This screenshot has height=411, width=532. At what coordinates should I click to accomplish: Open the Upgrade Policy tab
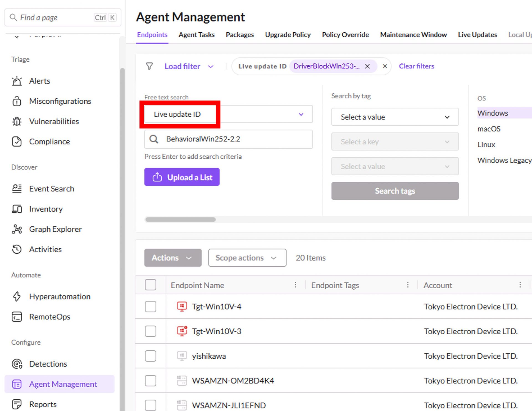[288, 35]
